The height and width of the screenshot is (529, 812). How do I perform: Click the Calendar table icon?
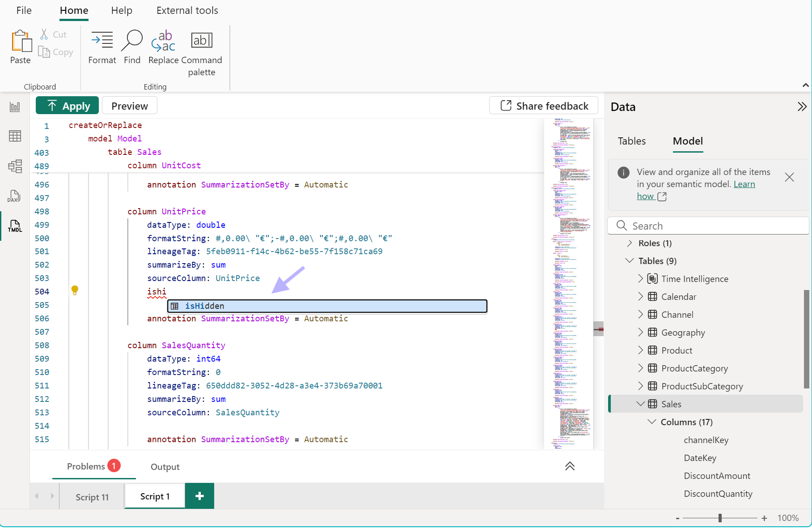652,297
